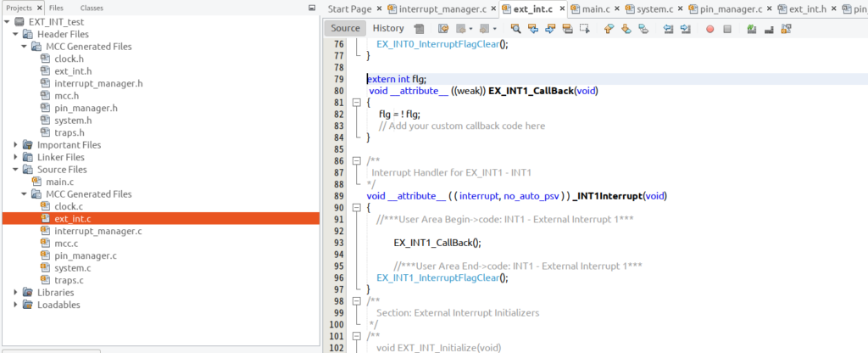Switch to interrupt_manager.c editor tab
Viewport: 868px width, 353px height.
pos(442,8)
